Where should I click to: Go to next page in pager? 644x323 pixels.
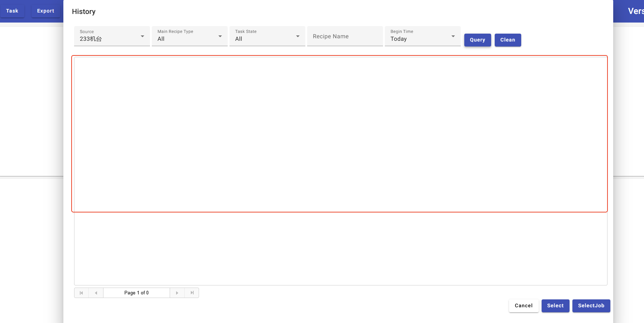pos(177,293)
